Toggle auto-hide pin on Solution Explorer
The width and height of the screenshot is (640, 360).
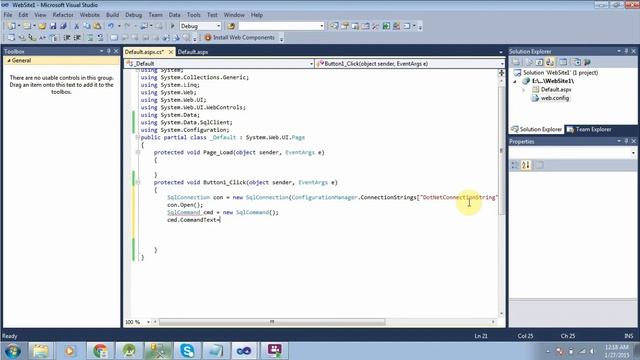tap(626, 51)
